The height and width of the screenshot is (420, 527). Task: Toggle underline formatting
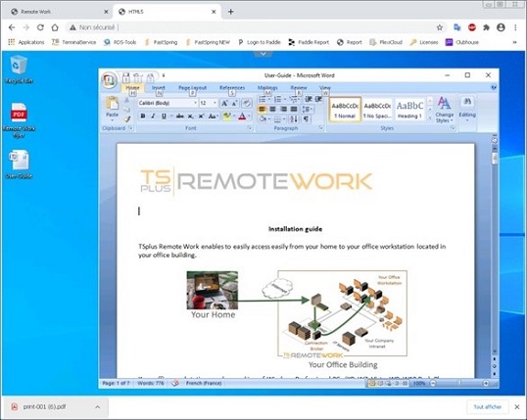(164, 117)
